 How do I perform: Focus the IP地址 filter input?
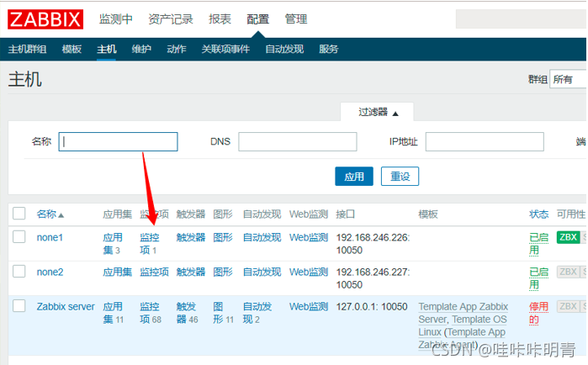[485, 141]
